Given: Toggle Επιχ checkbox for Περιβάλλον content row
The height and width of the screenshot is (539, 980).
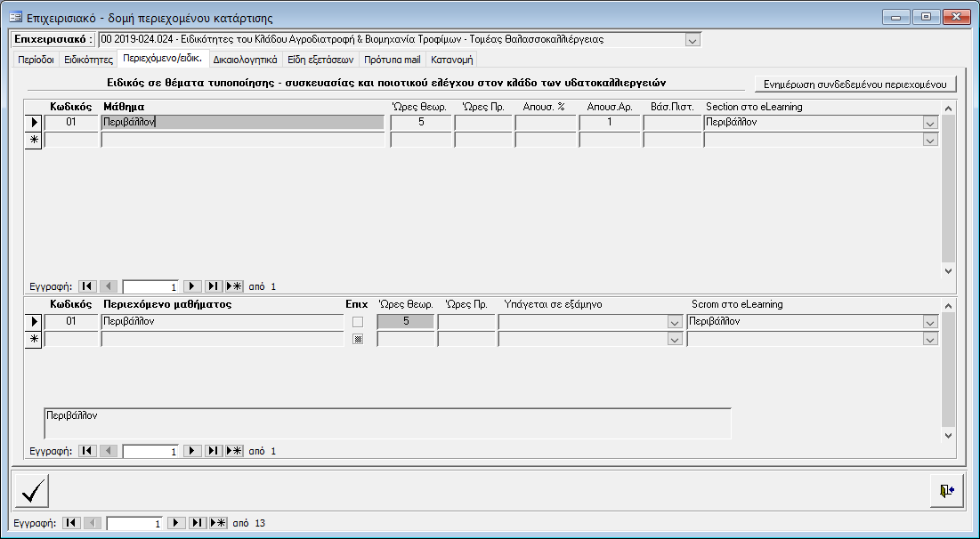Looking at the screenshot, I should point(358,322).
